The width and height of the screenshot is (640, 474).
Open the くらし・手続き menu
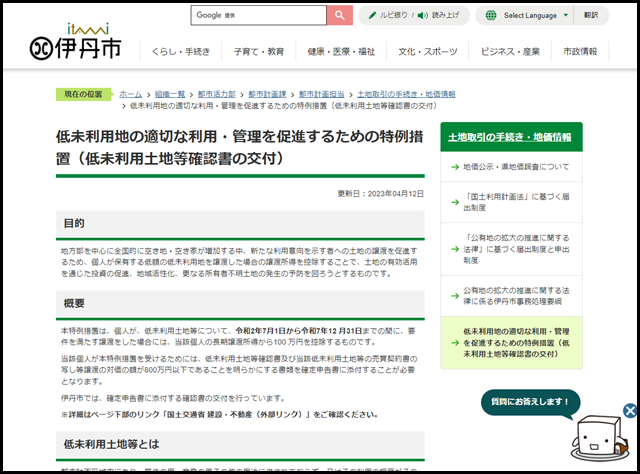[x=181, y=51]
